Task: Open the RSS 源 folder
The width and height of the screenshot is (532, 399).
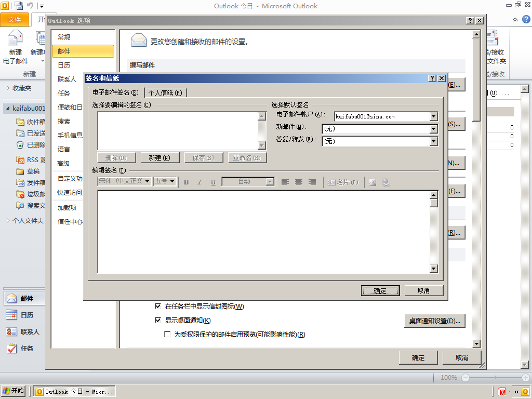Action: (31, 159)
